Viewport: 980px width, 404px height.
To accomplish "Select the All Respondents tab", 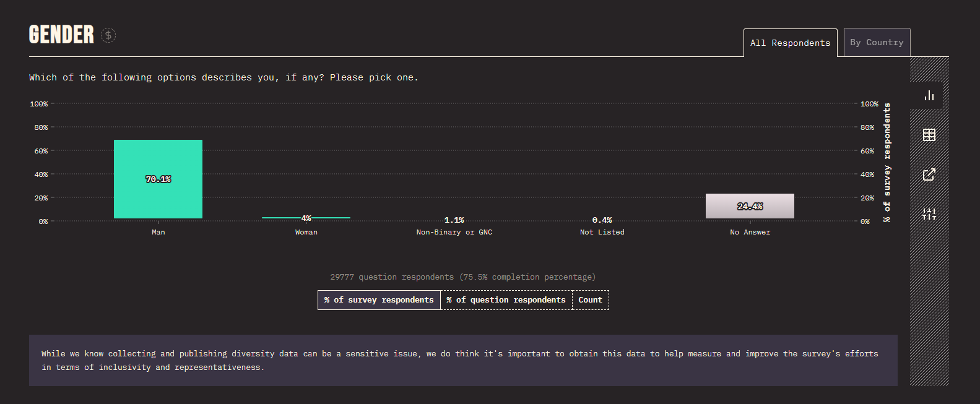I will [790, 43].
